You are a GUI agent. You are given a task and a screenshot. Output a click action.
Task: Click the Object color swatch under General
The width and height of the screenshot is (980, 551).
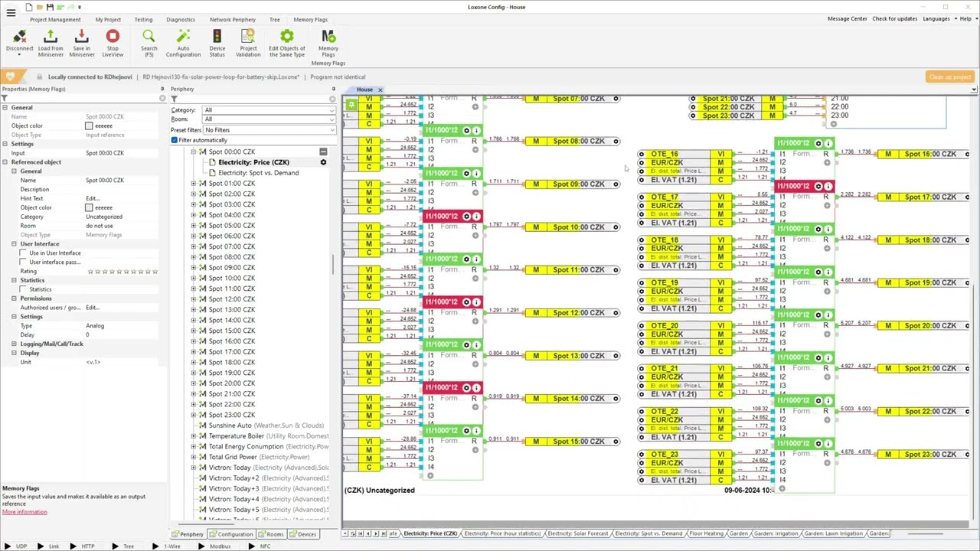point(89,126)
